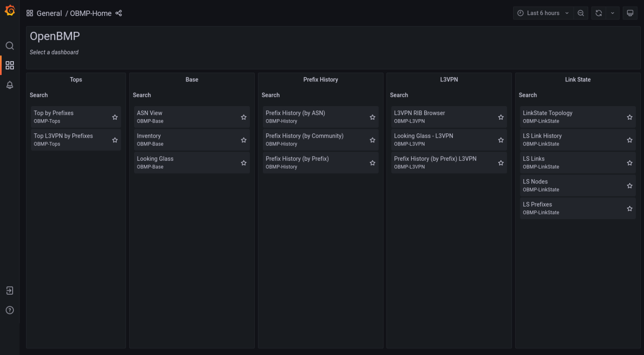Click the Grafana logo
The image size is (644, 355).
10,10
